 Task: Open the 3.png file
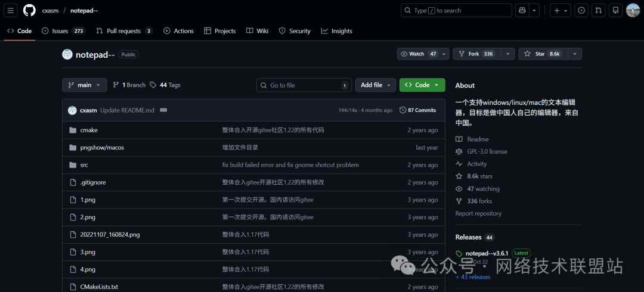(x=88, y=251)
